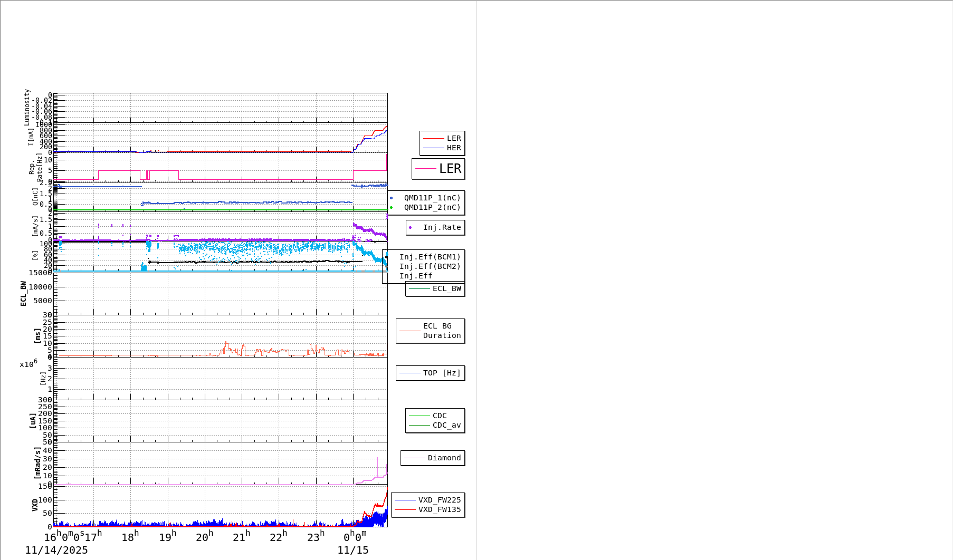Select the VXD_FW135 red legend entry
The image size is (953, 560).
click(428, 510)
